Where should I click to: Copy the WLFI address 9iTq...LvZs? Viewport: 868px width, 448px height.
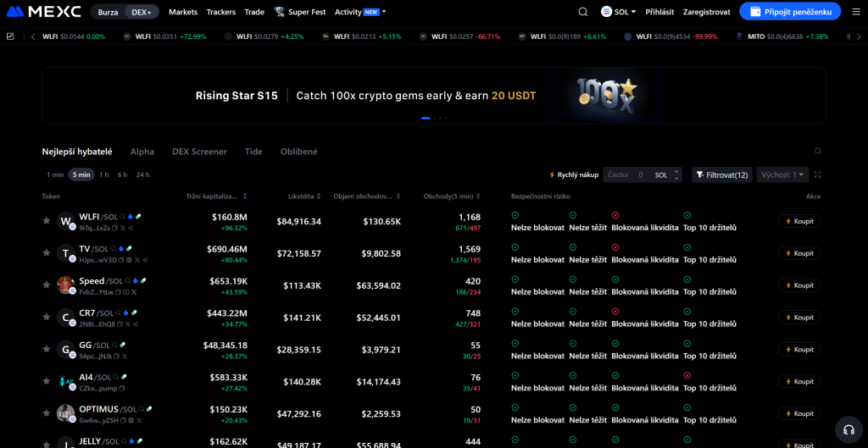[x=114, y=228]
